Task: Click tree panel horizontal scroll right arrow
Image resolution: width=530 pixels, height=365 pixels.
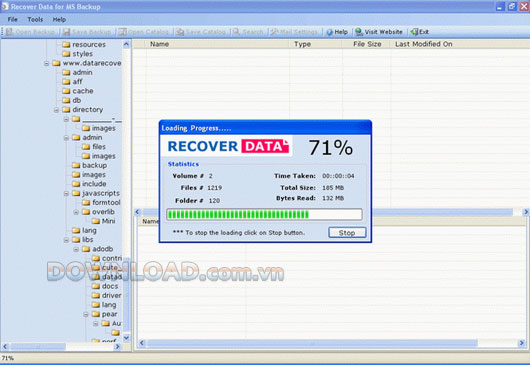Action: tap(118, 347)
